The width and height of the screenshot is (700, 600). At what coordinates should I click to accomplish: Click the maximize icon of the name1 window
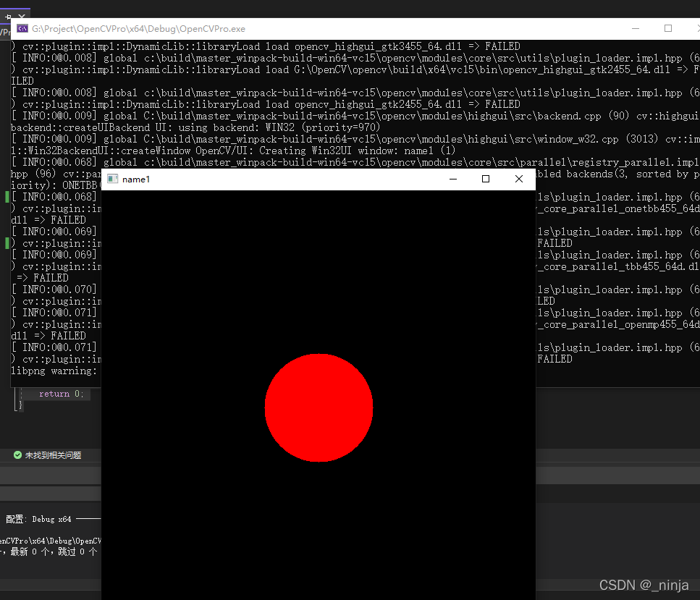click(x=486, y=179)
